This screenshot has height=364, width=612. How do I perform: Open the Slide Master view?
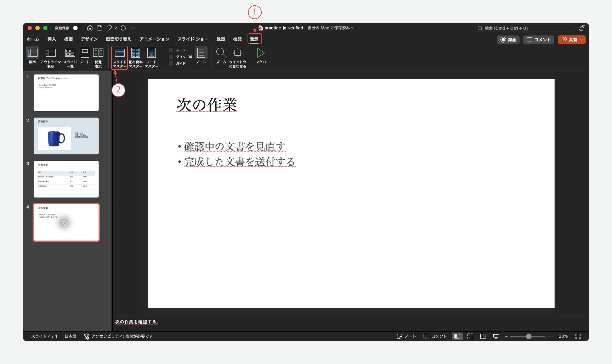coord(120,58)
